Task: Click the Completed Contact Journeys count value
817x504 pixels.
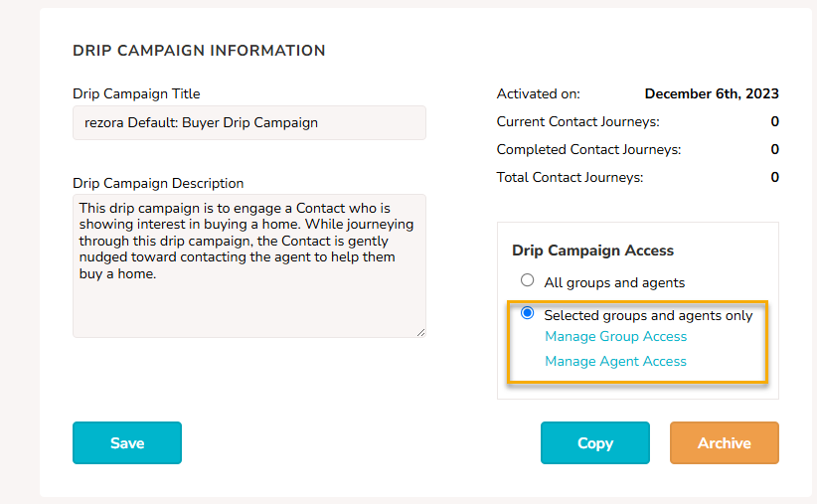Action: click(x=775, y=149)
